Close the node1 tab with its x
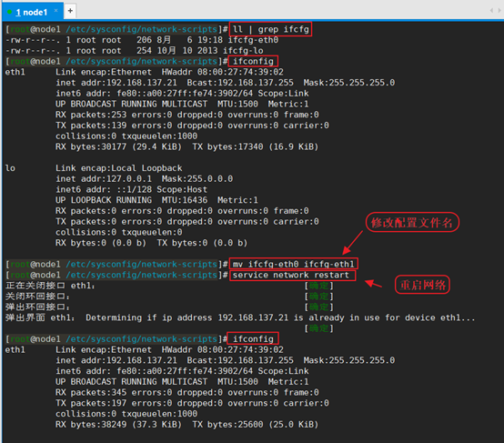 coord(55,11)
